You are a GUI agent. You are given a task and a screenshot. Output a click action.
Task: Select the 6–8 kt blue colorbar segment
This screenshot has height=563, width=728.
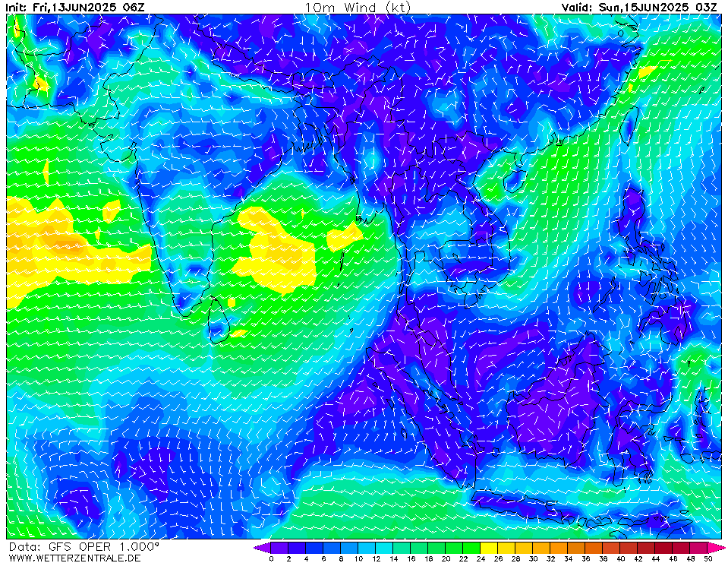(332, 548)
